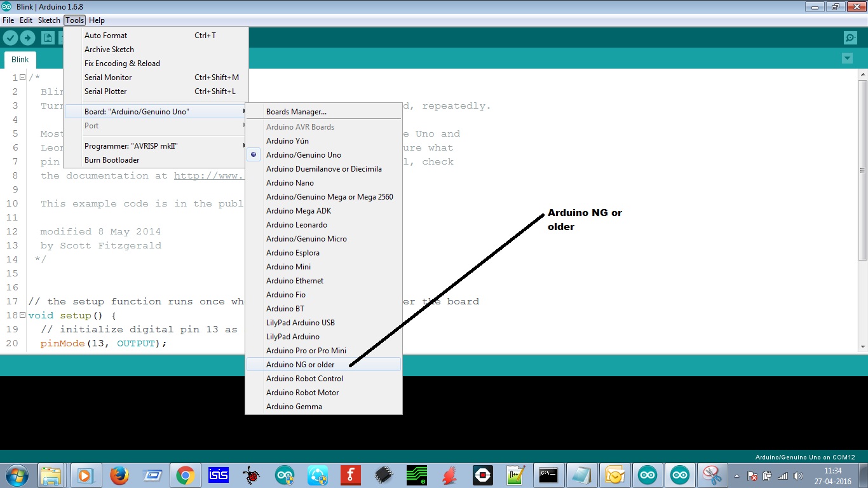Image resolution: width=868 pixels, height=488 pixels.
Task: Collapse the comment block at line 1
Action: (x=22, y=78)
